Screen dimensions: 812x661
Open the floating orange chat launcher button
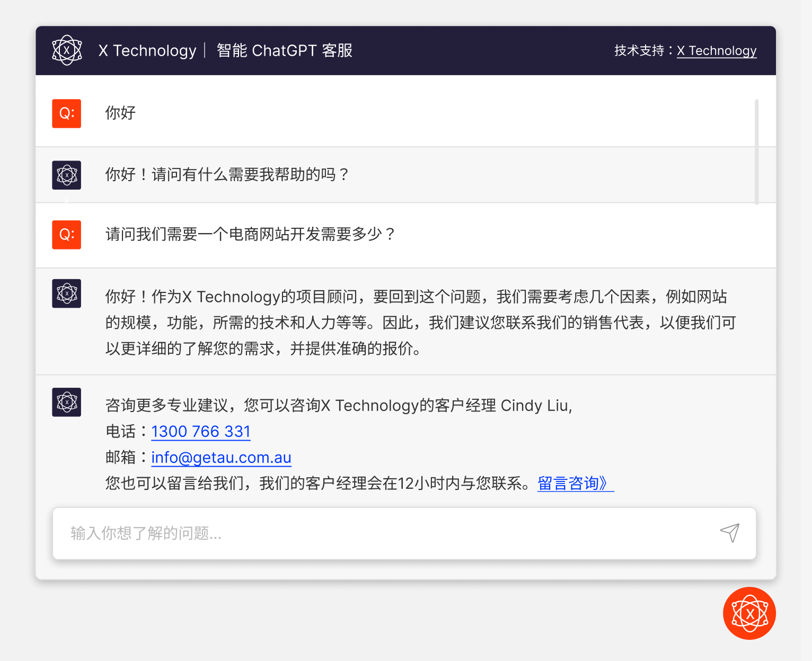click(x=749, y=613)
